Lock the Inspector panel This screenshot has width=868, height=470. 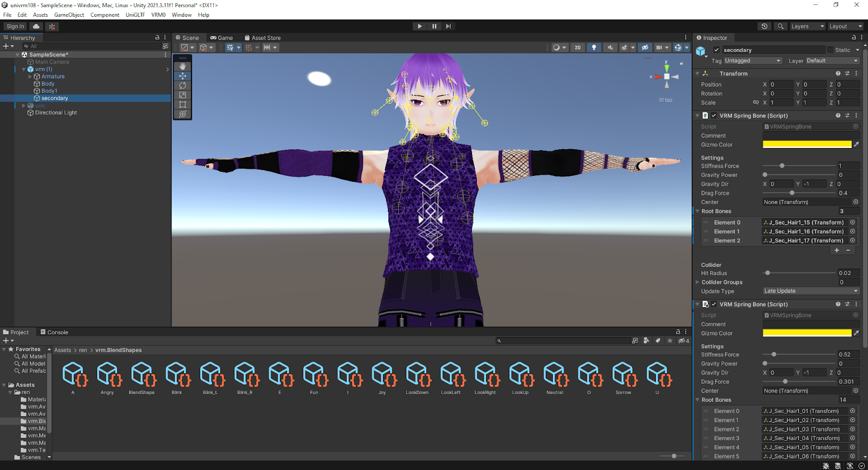854,37
